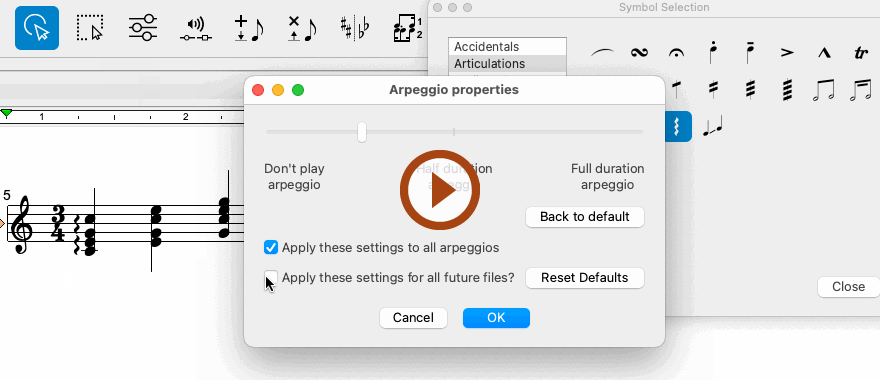
Task: Select the delete note tool
Action: tap(302, 29)
